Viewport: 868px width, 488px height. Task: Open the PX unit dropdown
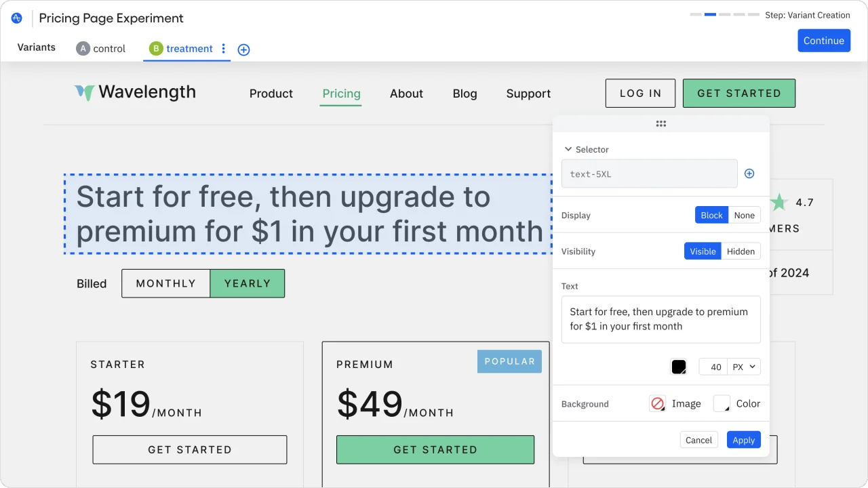pyautogui.click(x=744, y=367)
